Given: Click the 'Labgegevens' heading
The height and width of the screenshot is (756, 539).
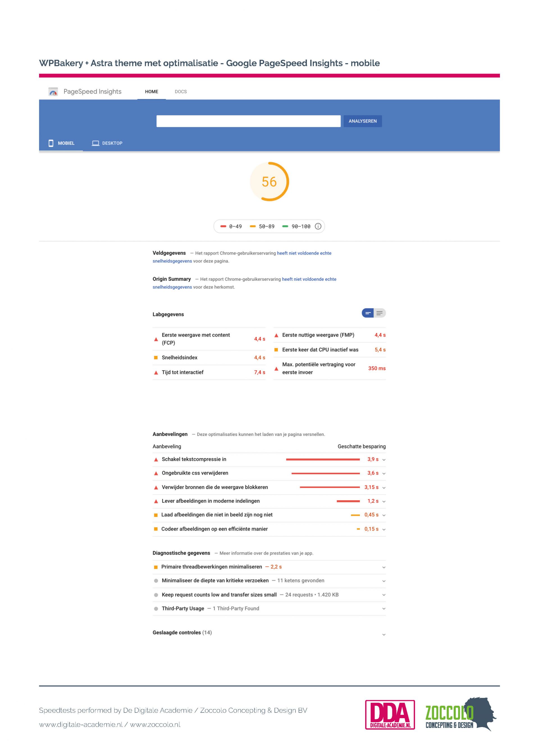Looking at the screenshot, I should pyautogui.click(x=168, y=314).
